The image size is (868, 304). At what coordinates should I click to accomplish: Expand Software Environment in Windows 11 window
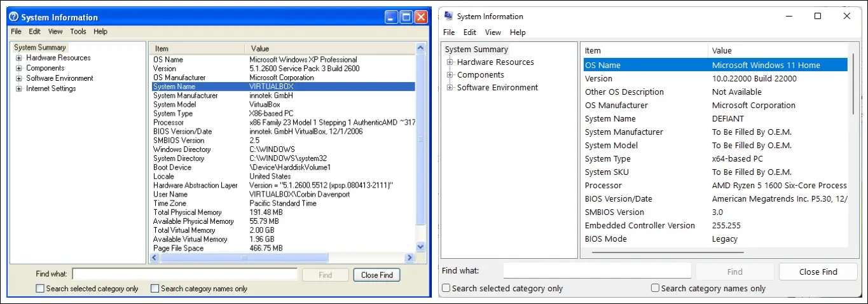click(x=450, y=88)
